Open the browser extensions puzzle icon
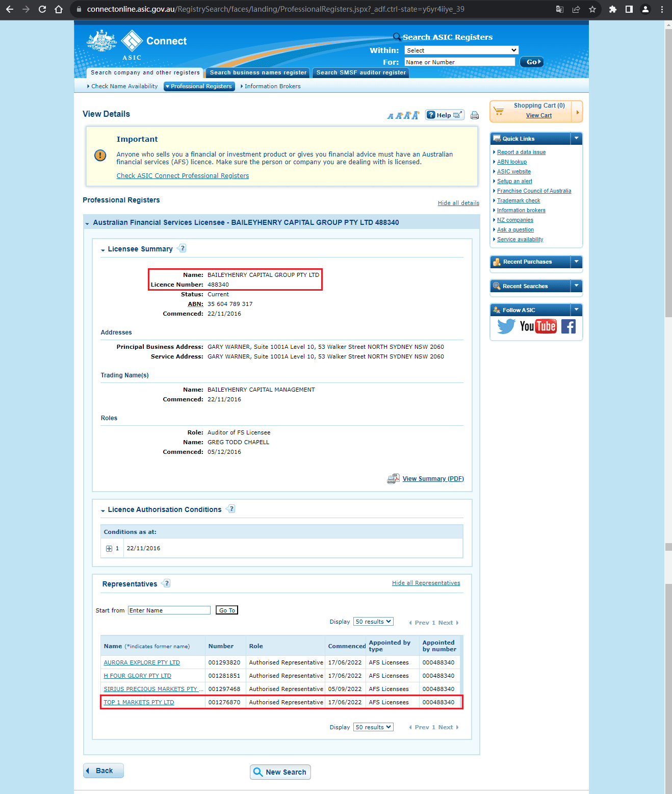The height and width of the screenshot is (794, 672). pyautogui.click(x=613, y=9)
